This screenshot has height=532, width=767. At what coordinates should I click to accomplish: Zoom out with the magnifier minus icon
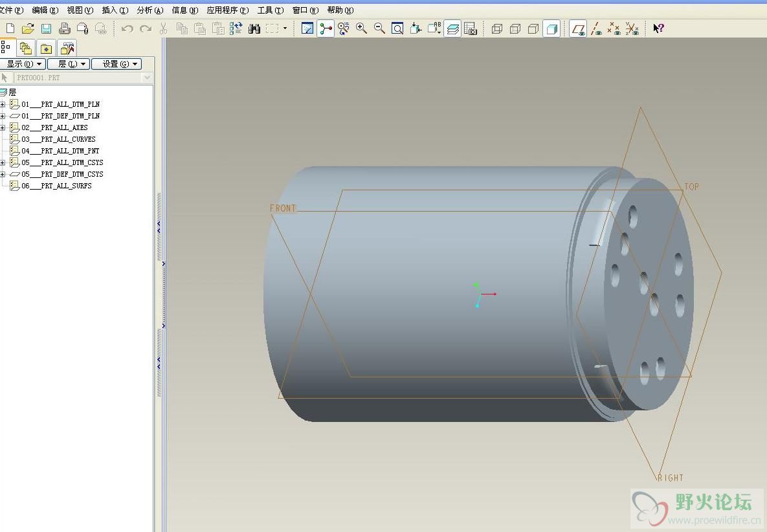click(379, 28)
